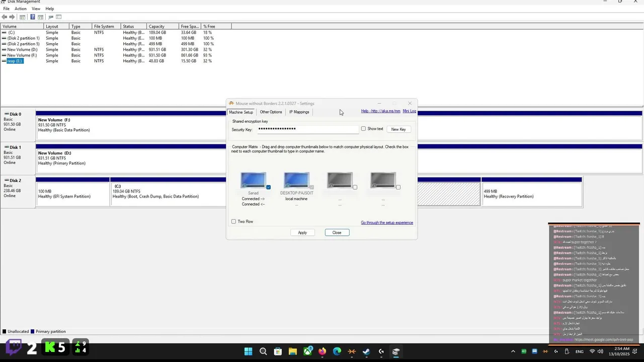Viewport: 644px width, 362px height.
Task: Open Microsoft Edge from taskbar
Action: click(337, 351)
